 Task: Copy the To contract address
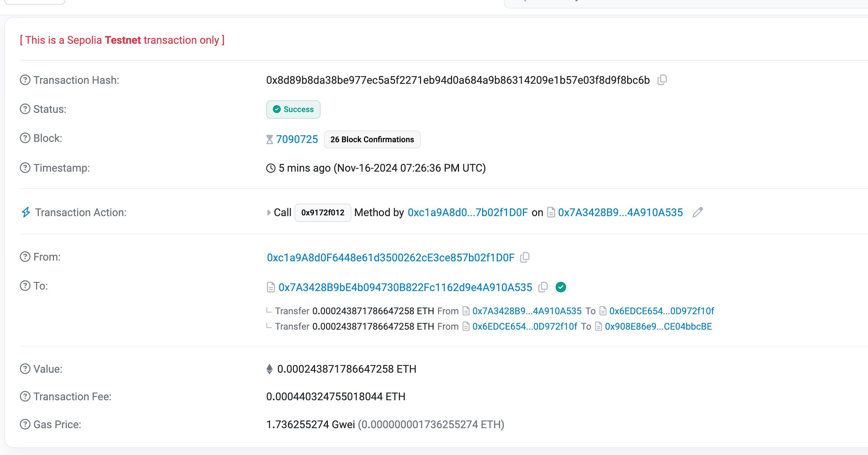[x=543, y=287]
